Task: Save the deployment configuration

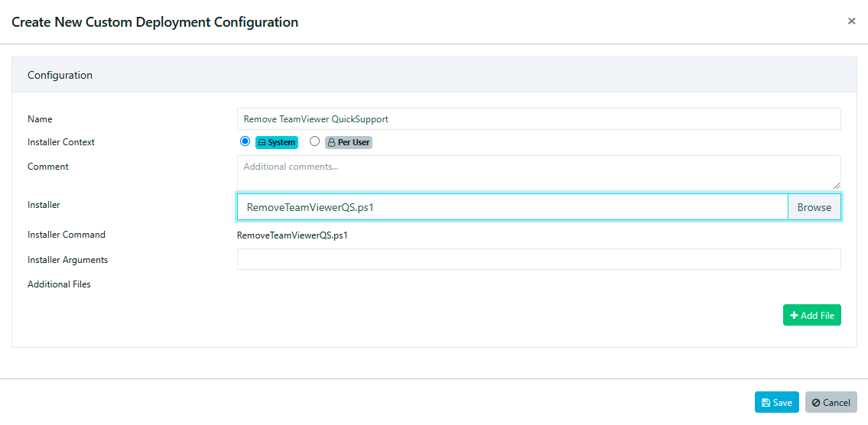Action: 777,402
